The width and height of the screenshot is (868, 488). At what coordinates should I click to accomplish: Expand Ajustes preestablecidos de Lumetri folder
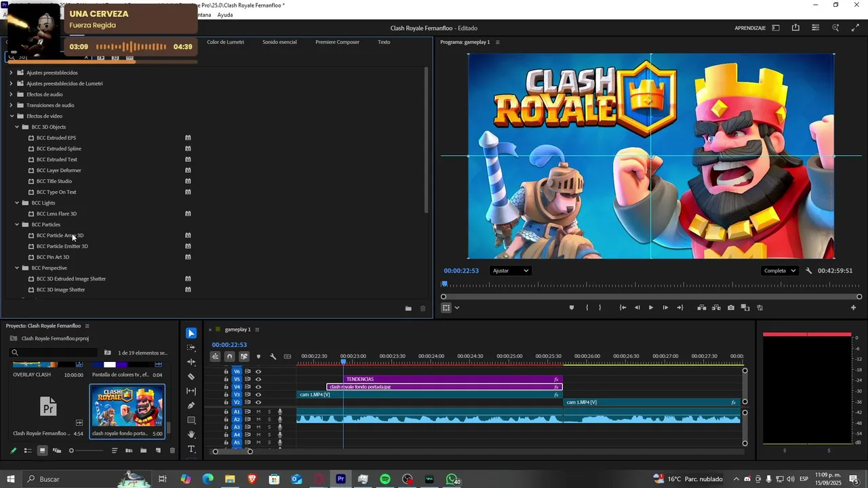click(x=11, y=83)
